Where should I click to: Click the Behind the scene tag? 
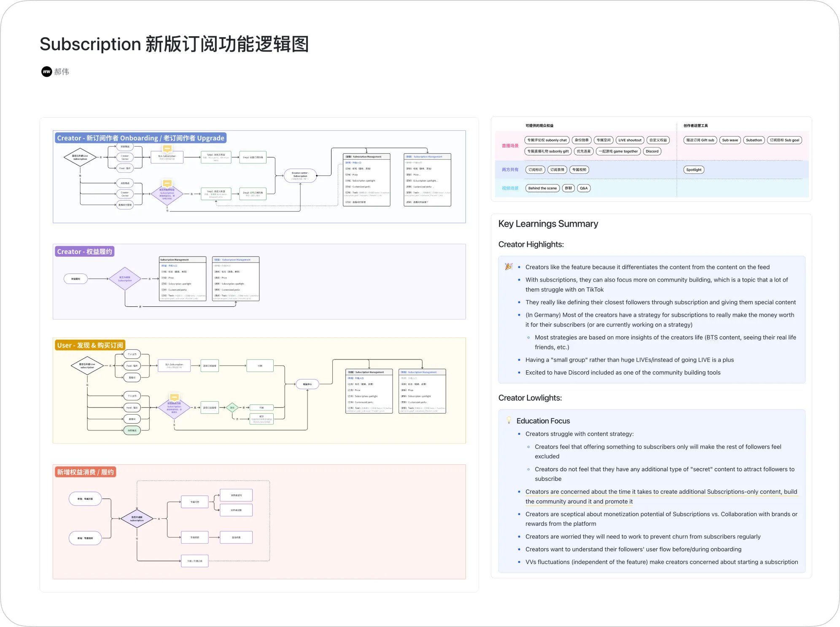point(542,188)
